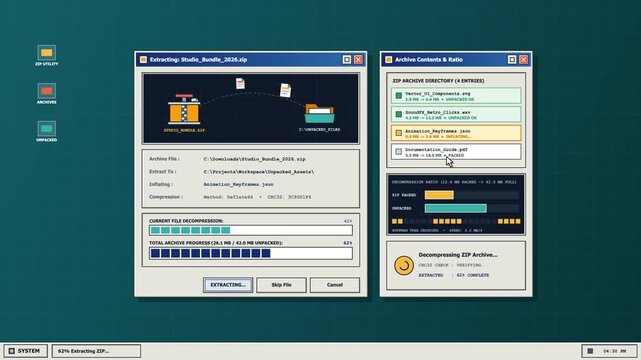
Task: Click the red-marked flying document icon
Action: [240, 83]
